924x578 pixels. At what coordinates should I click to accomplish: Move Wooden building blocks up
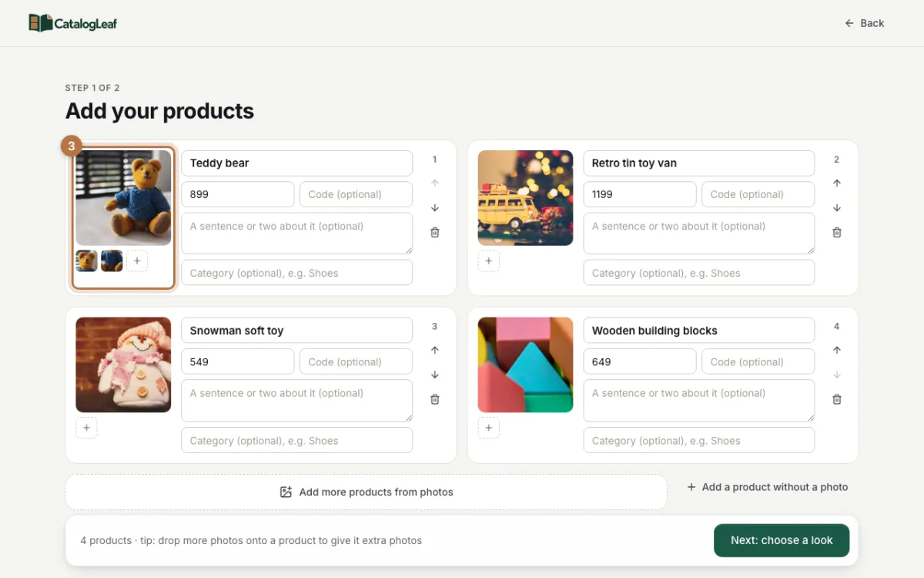(x=837, y=350)
